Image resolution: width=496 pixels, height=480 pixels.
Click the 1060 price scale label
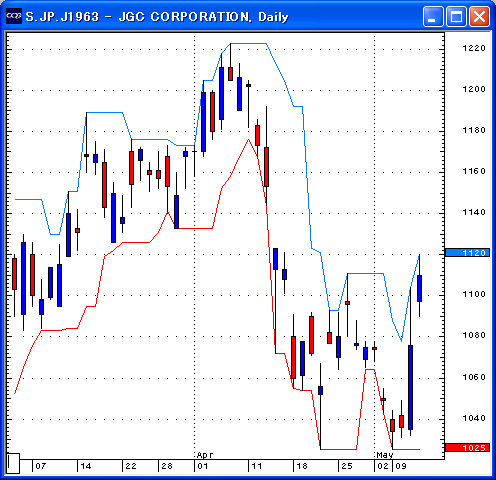[x=474, y=377]
